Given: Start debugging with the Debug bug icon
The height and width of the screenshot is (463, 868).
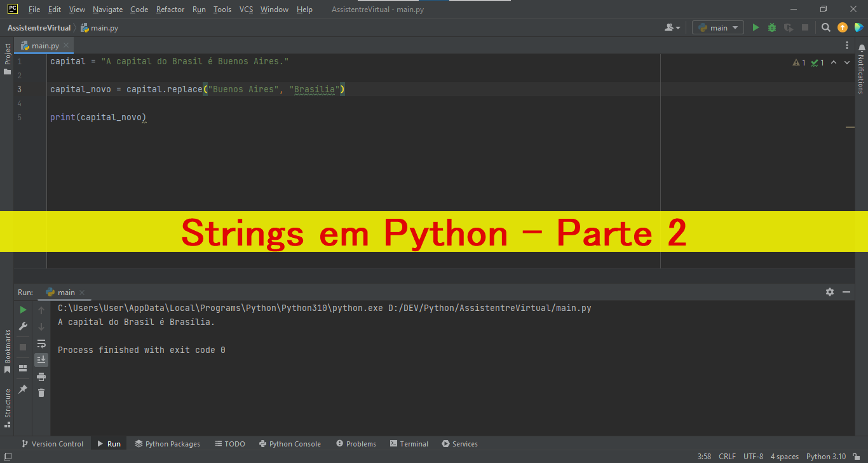Looking at the screenshot, I should [x=771, y=27].
